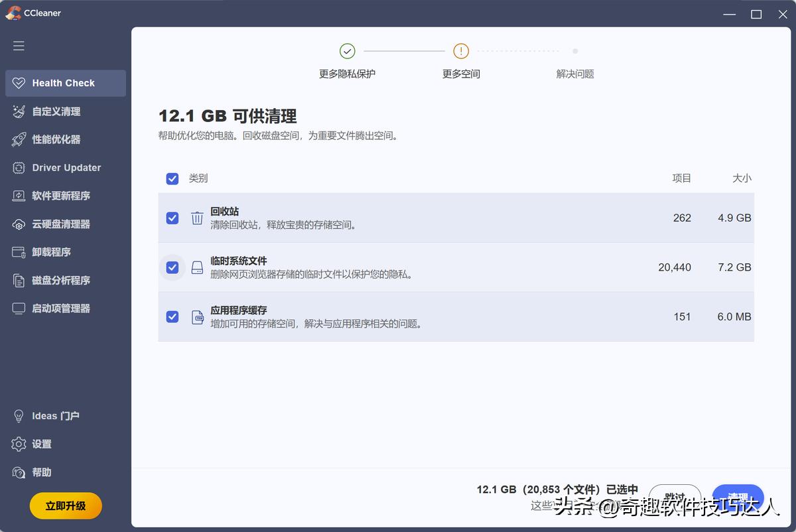Open 启动项管理器 from the sidebar
Image resolution: width=796 pixels, height=532 pixels.
tap(18, 308)
